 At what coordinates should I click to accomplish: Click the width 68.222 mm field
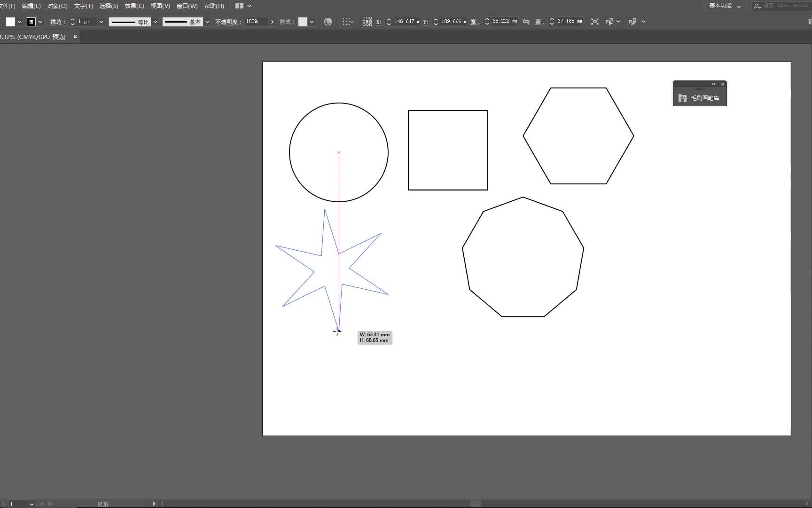[x=505, y=22]
